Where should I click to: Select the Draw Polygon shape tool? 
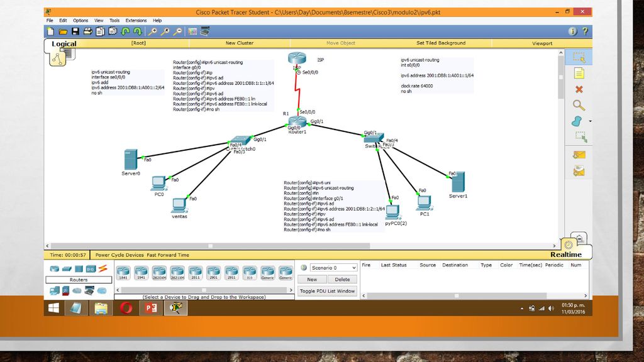(x=577, y=121)
